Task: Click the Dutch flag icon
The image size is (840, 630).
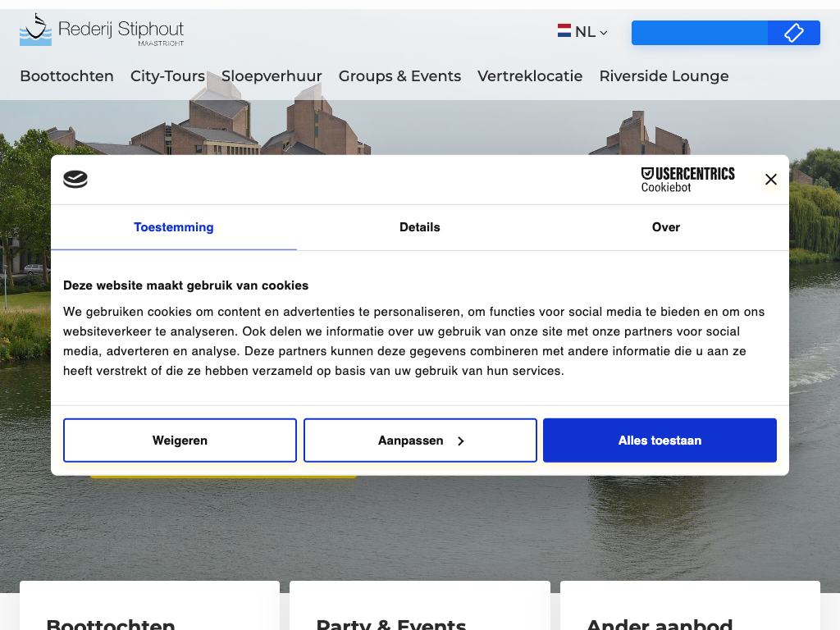Action: (x=564, y=31)
